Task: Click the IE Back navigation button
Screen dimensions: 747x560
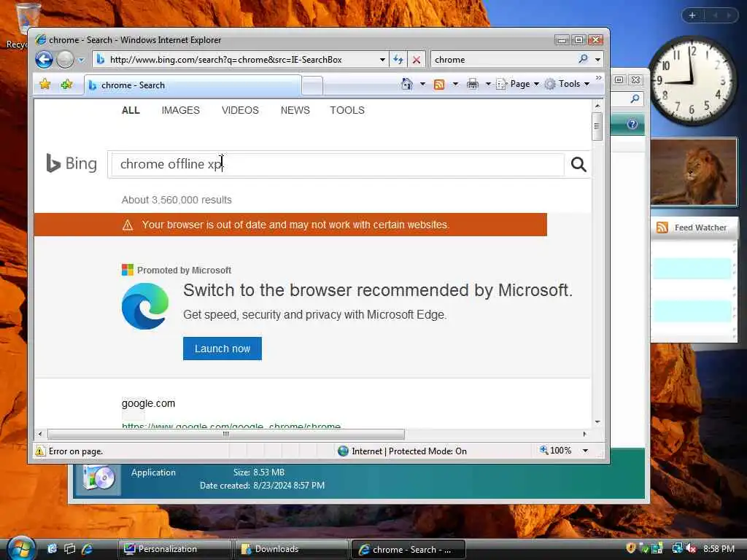Action: click(44, 60)
